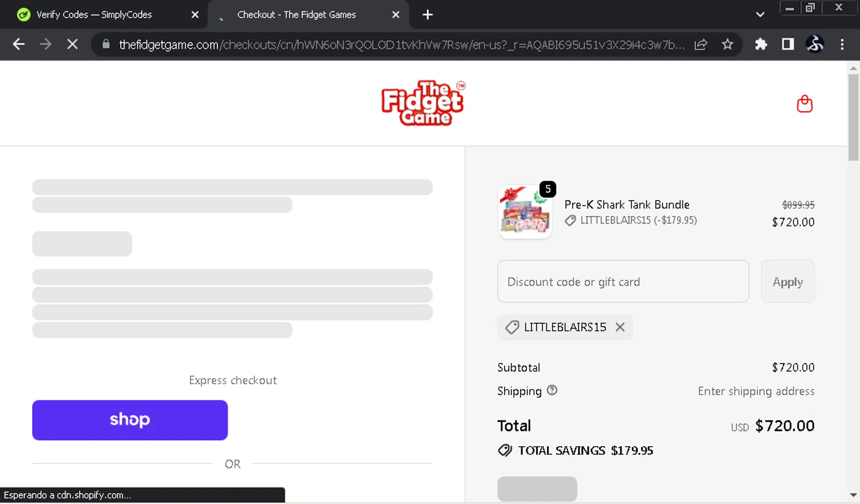Pay with Shop express checkout
The height and width of the screenshot is (504, 860).
click(x=130, y=420)
